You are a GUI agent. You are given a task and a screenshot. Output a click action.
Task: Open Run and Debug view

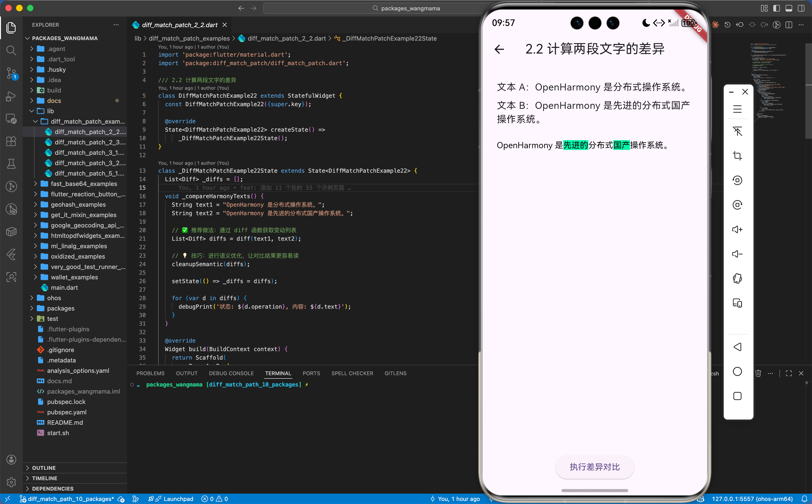click(11, 96)
